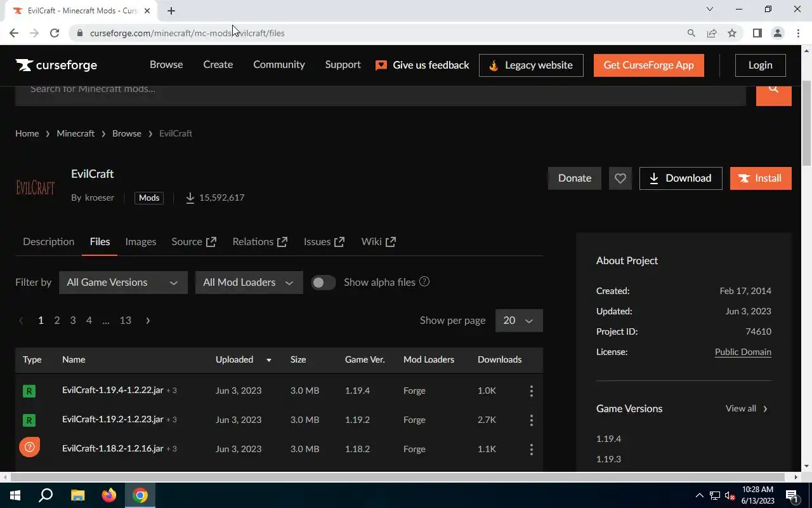
Task: Click Support in header
Action: [343, 65]
